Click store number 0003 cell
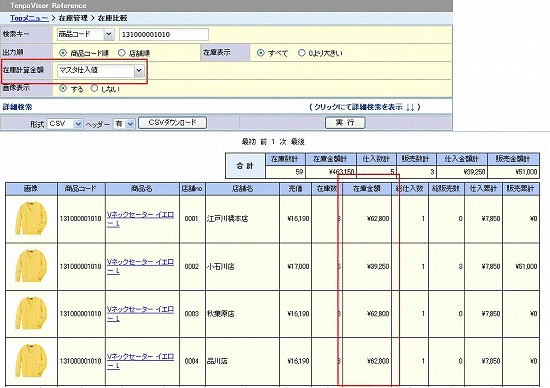Viewport: 550px width, 388px height. pyautogui.click(x=192, y=314)
